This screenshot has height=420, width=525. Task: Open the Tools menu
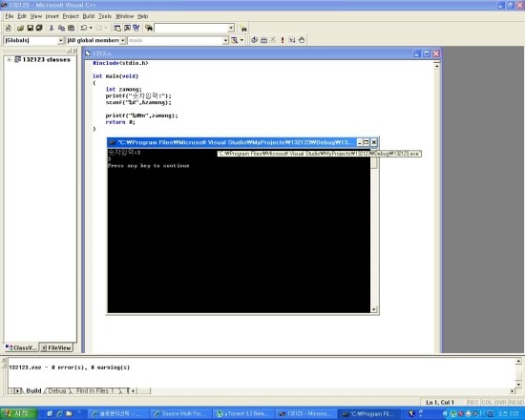[105, 16]
